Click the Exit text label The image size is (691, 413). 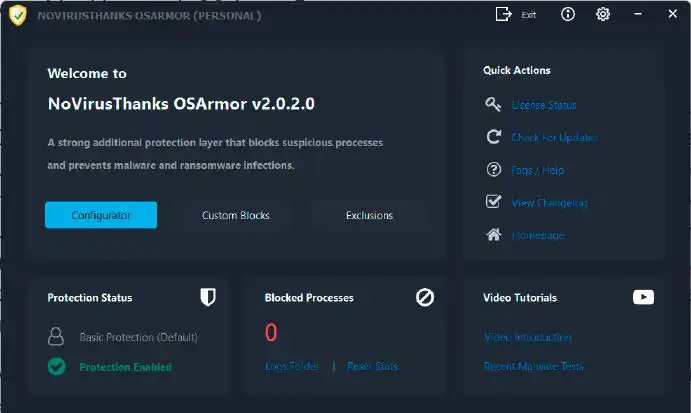pyautogui.click(x=528, y=15)
